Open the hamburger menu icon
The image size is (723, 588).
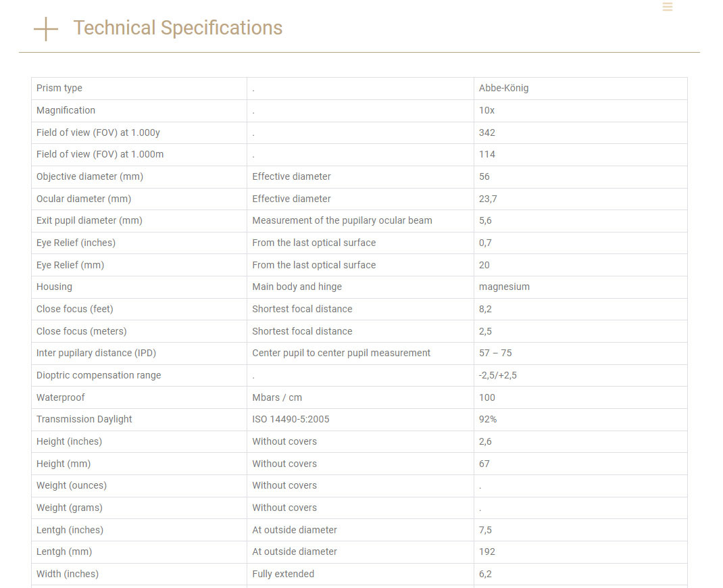click(668, 7)
